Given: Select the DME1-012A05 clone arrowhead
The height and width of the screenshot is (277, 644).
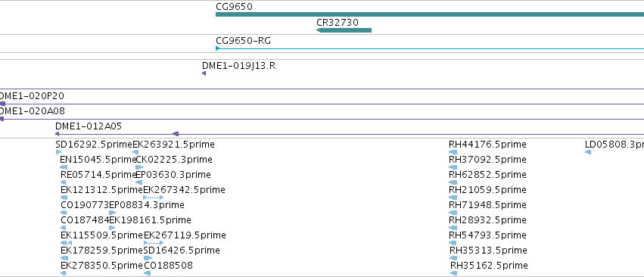Looking at the screenshot, I should click(57, 134).
